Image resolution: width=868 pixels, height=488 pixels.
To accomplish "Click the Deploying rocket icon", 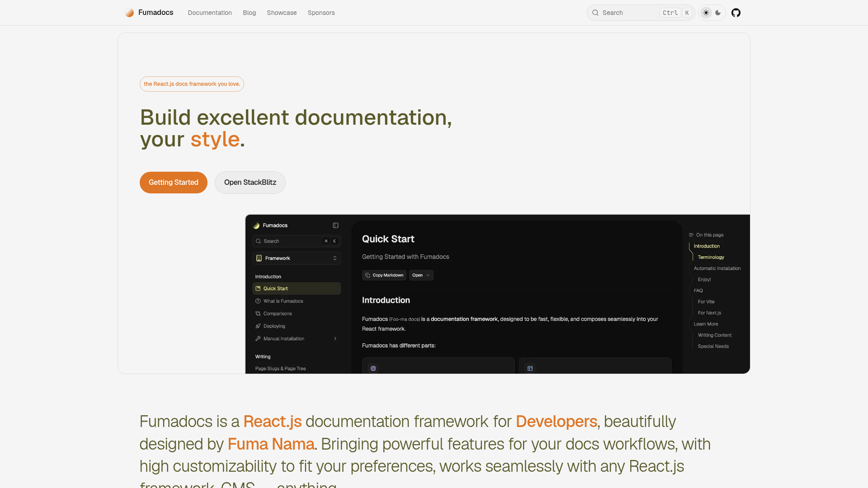I will pyautogui.click(x=258, y=326).
